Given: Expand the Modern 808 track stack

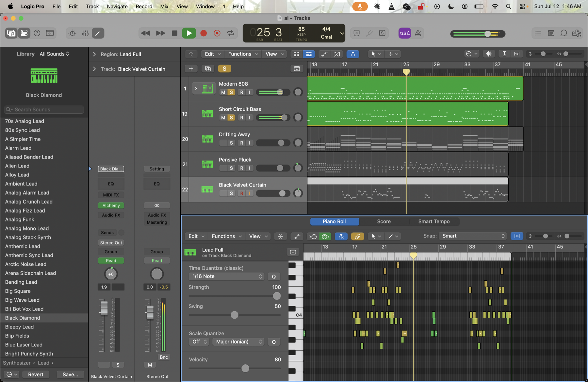Looking at the screenshot, I should pyautogui.click(x=196, y=89).
